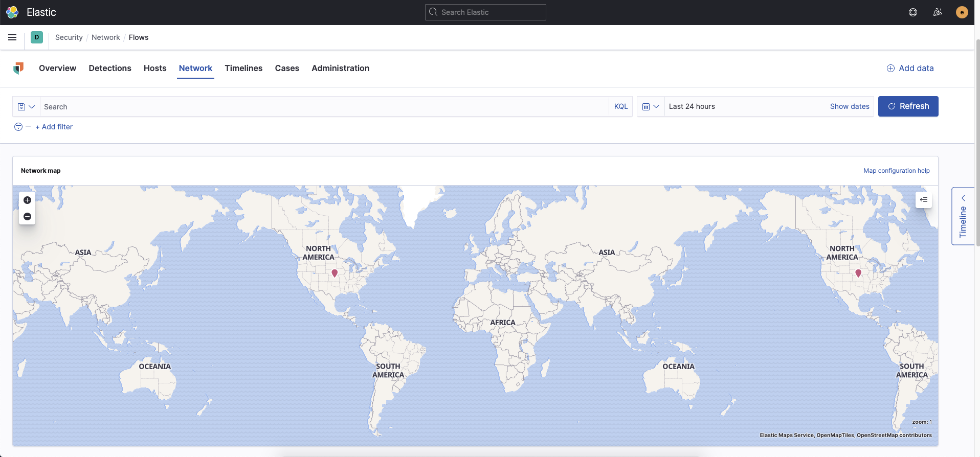This screenshot has height=457, width=980.
Task: Click the Security breadcrumb
Action: click(69, 37)
